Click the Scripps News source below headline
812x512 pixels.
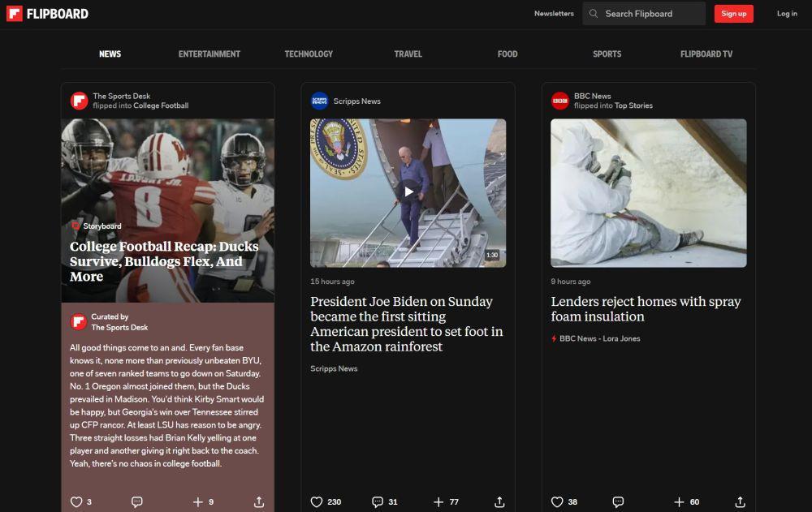click(x=334, y=368)
